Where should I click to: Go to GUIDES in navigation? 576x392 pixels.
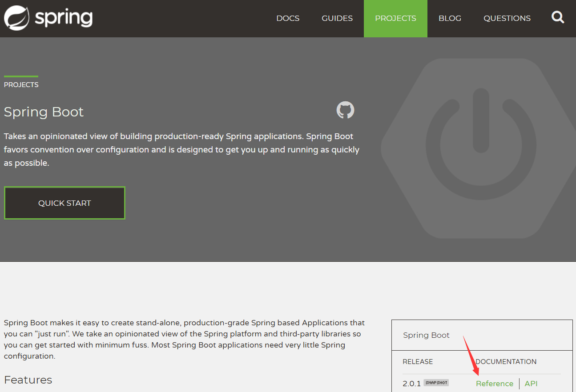337,18
